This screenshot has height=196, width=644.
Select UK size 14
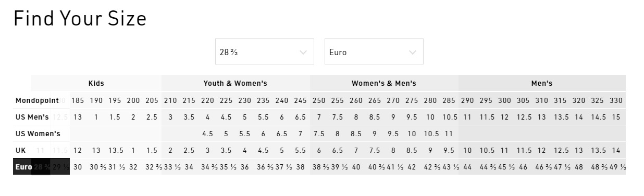coord(616,150)
